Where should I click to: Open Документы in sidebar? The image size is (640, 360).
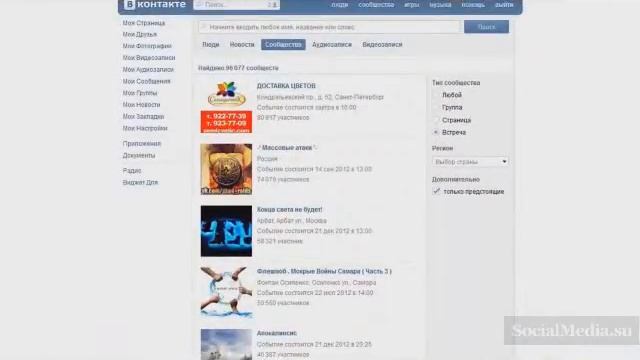coord(139,156)
